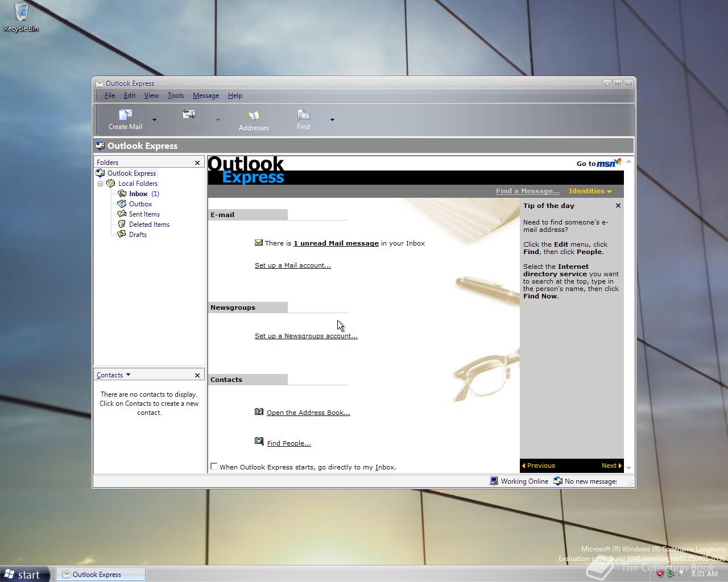The width and height of the screenshot is (728, 582).
Task: Open the Help menu
Action: pyautogui.click(x=235, y=95)
